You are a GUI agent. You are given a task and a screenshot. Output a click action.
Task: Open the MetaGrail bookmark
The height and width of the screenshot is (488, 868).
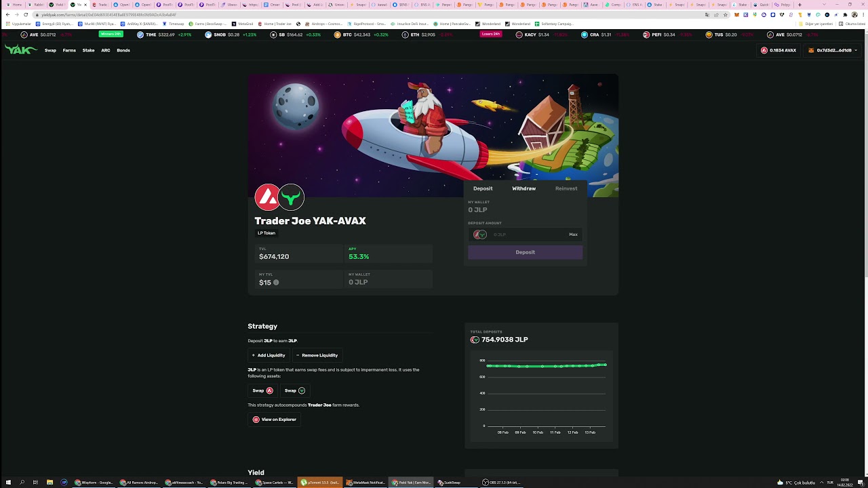pyautogui.click(x=242, y=24)
